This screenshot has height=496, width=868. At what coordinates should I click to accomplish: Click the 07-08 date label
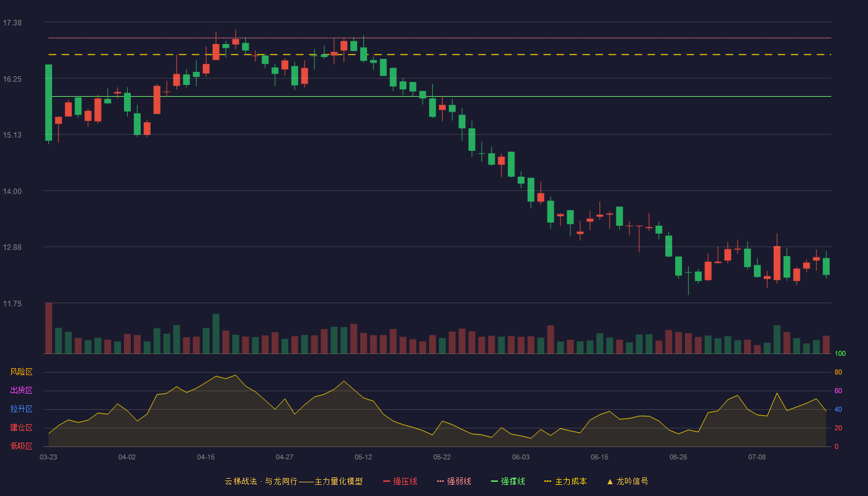tap(757, 457)
